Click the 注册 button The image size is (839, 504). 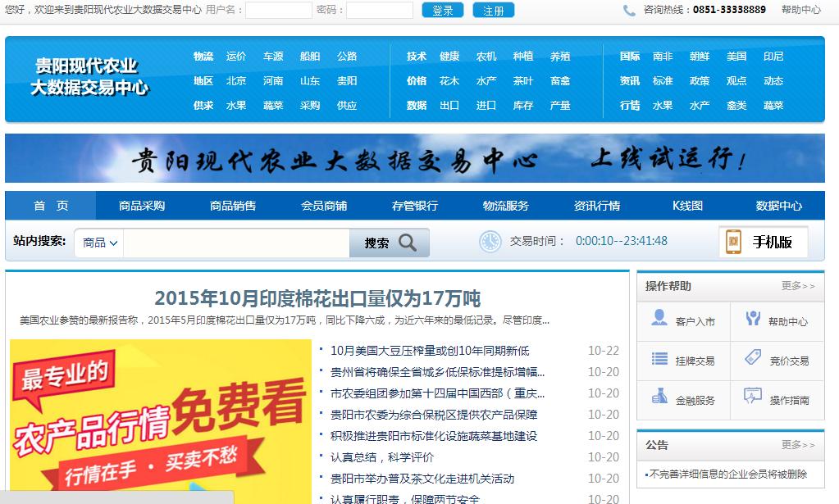point(493,10)
